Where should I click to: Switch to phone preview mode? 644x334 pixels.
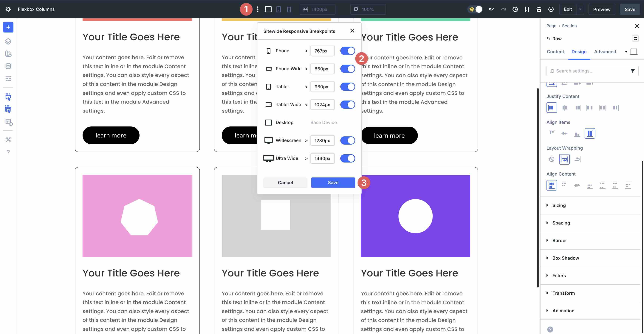(289, 9)
